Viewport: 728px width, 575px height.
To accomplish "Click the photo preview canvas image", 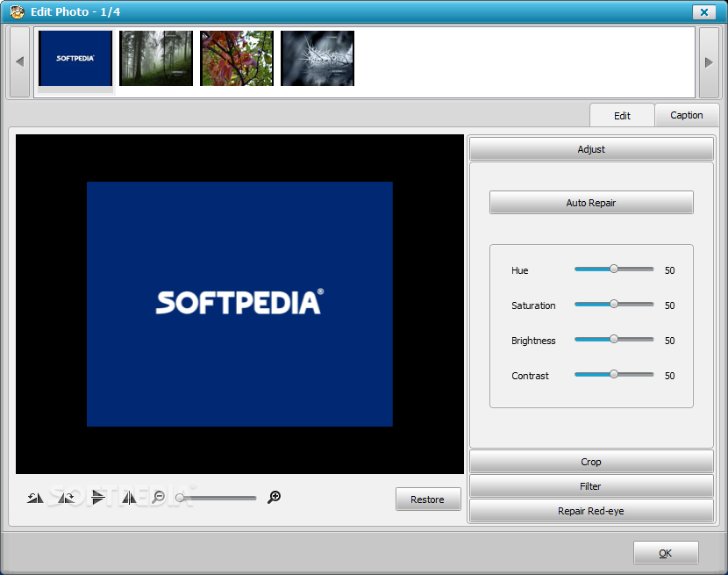I will click(x=239, y=304).
